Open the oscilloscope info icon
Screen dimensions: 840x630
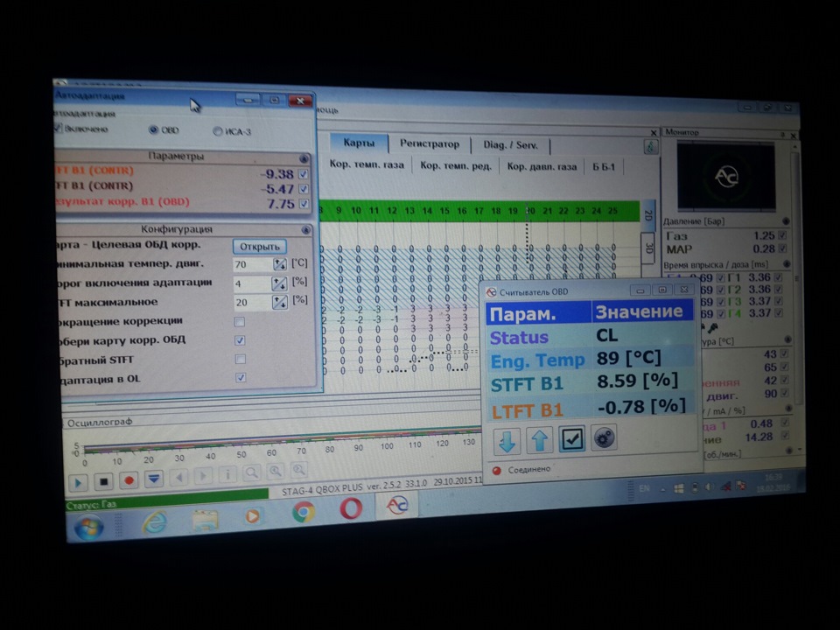coord(227,474)
